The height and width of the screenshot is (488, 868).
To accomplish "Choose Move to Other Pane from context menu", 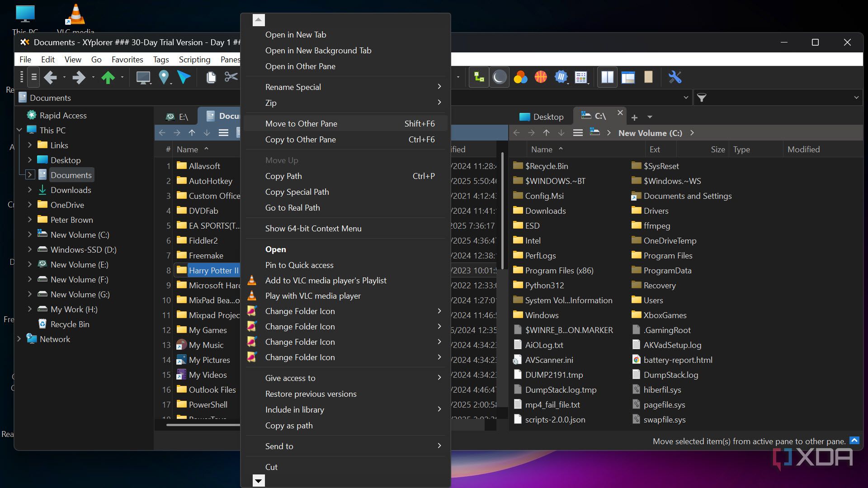I will [x=345, y=123].
